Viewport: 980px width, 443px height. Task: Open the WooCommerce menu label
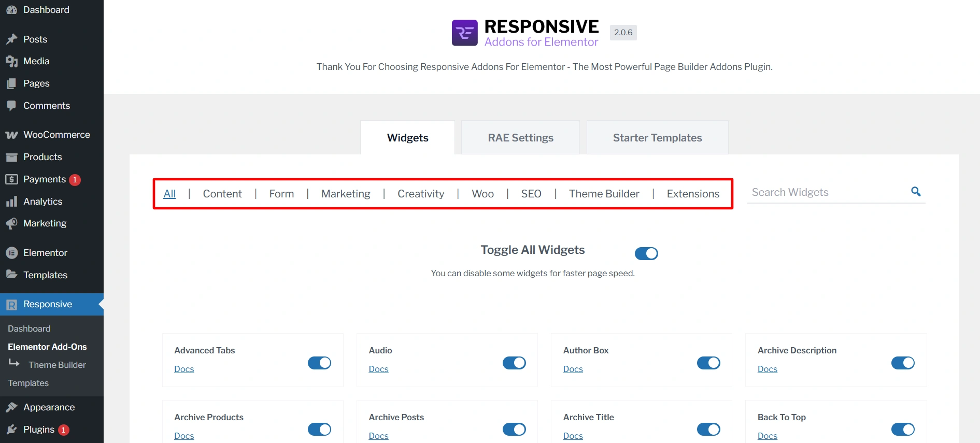(x=56, y=135)
